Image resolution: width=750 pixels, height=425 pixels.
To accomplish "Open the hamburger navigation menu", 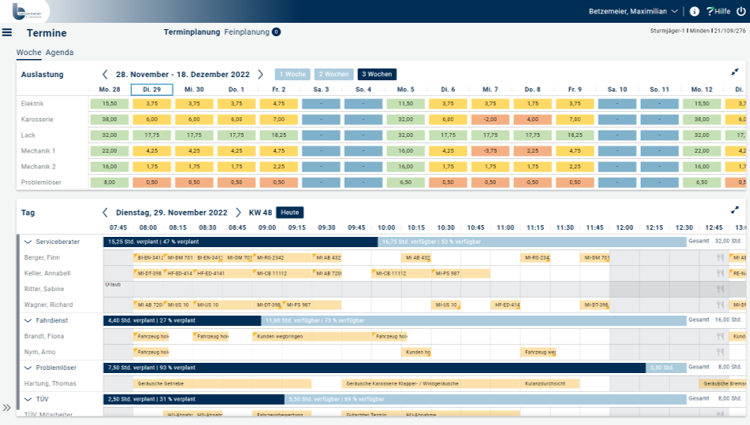I will click(7, 33).
